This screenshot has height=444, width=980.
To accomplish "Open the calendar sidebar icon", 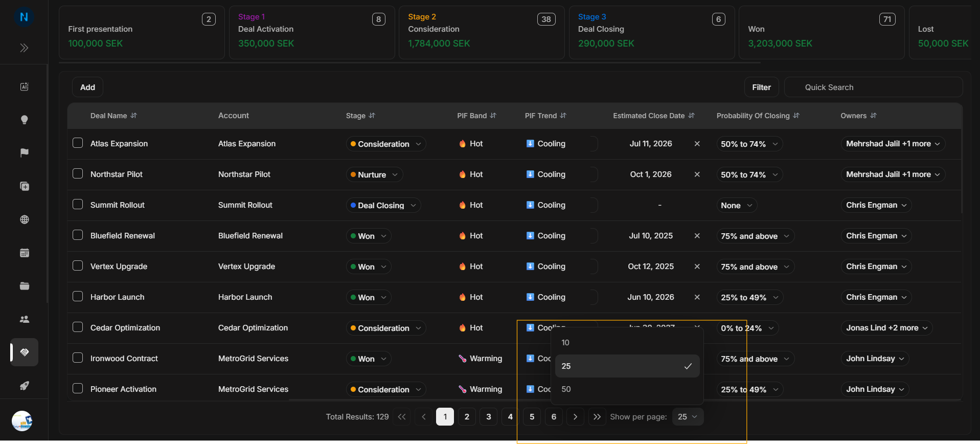I will 24,253.
